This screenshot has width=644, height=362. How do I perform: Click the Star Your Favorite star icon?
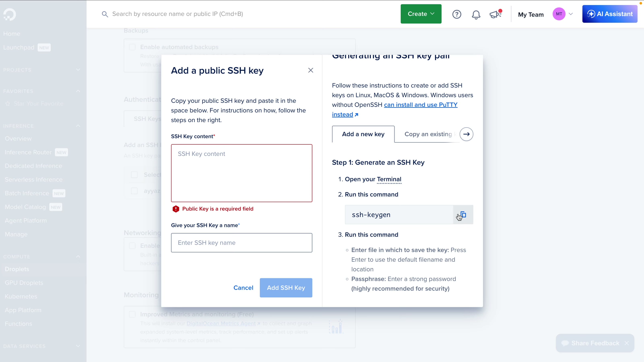pyautogui.click(x=8, y=103)
